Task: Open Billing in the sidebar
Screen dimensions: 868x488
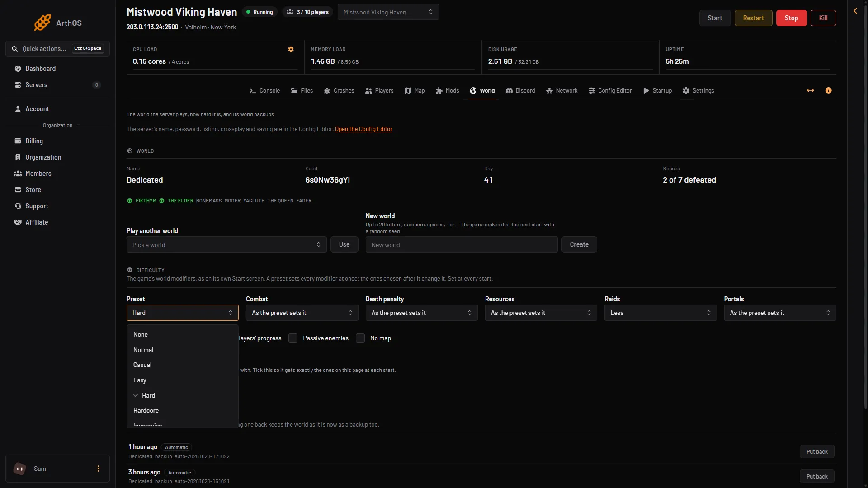Action: point(57,141)
